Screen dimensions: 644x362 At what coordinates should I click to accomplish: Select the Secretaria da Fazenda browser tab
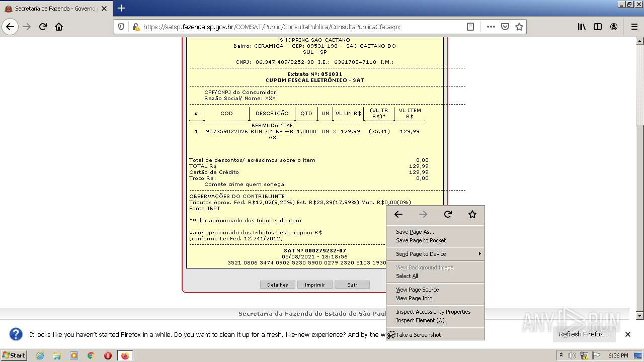(x=55, y=9)
